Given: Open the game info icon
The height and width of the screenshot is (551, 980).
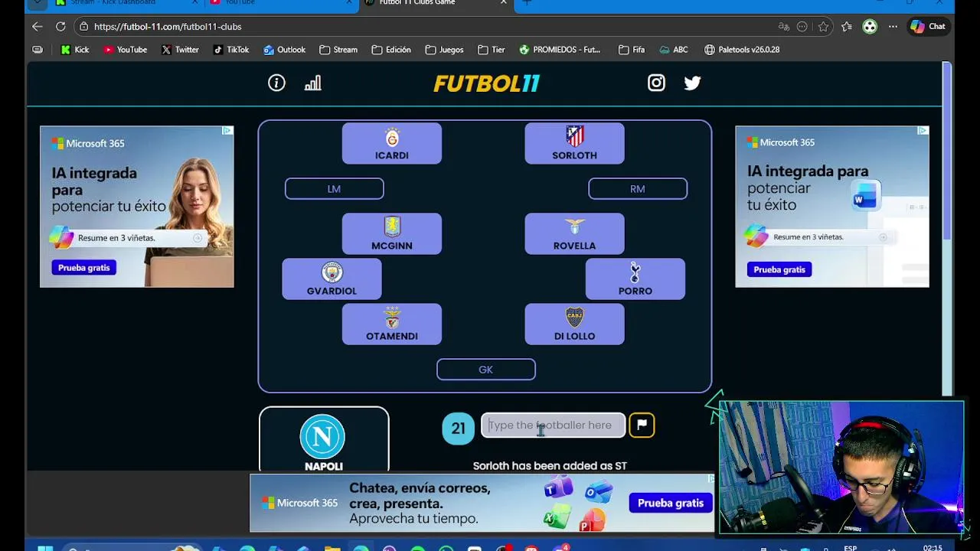Looking at the screenshot, I should [x=276, y=83].
